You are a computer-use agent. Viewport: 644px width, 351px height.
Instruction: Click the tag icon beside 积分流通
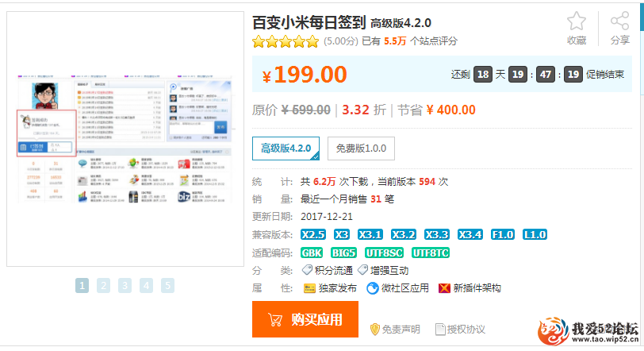click(x=307, y=270)
